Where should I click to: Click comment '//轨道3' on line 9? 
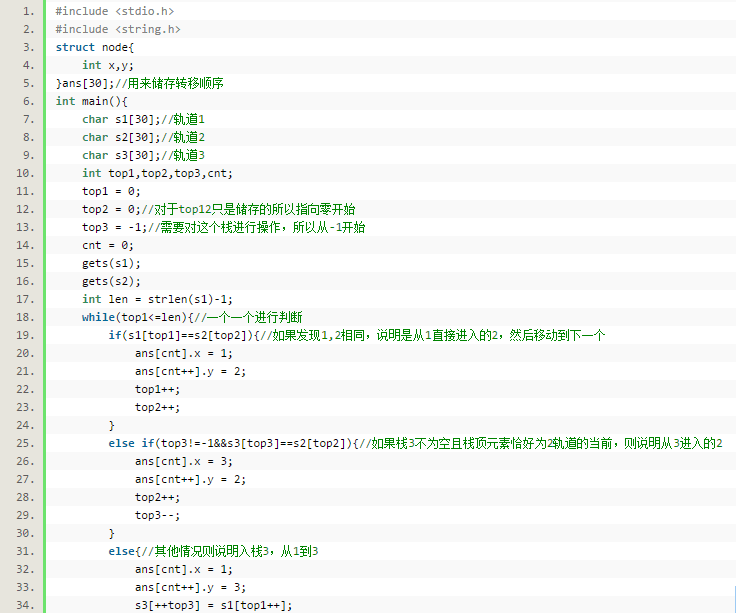click(183, 155)
